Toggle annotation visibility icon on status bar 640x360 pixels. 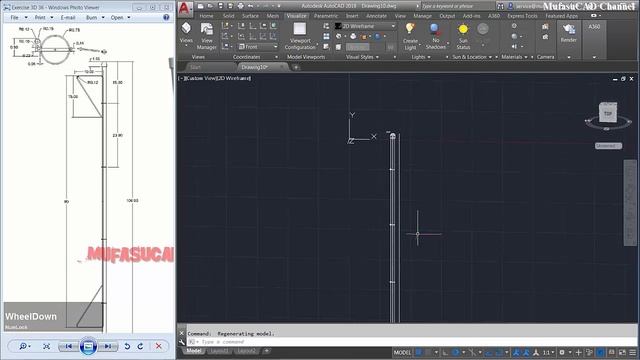[x=516, y=352]
